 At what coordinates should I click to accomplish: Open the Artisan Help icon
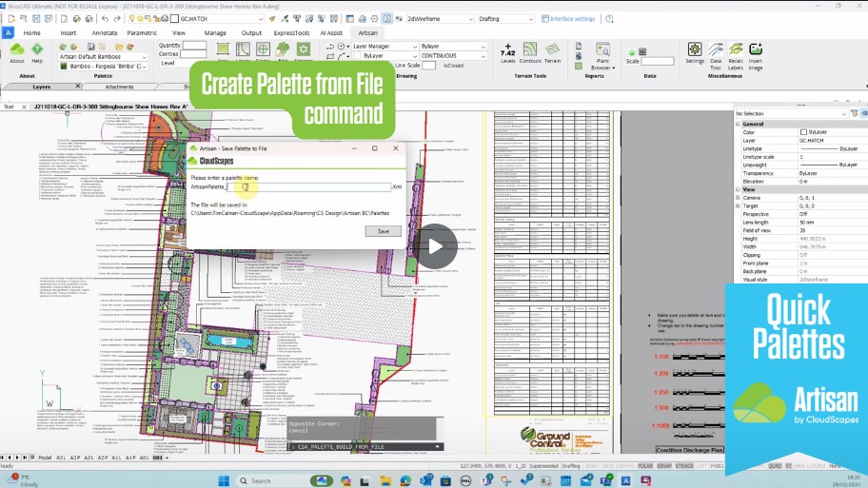[37, 51]
